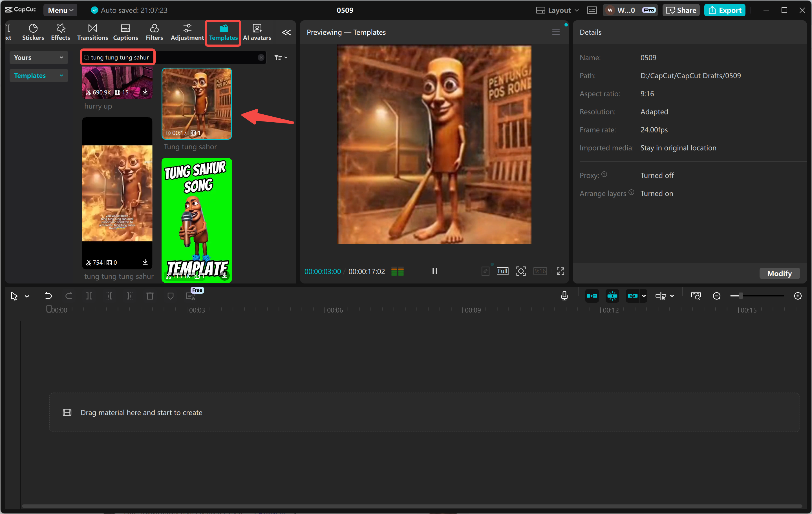This screenshot has height=514, width=812.
Task: Select the Split tool in the timeline toolbar
Action: pos(89,296)
